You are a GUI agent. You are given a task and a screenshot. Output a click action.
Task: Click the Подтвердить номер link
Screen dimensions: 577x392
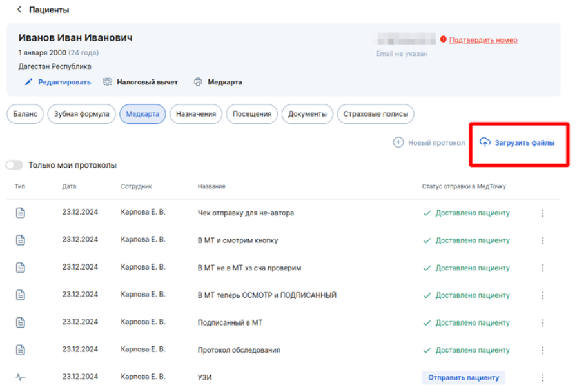tap(483, 40)
